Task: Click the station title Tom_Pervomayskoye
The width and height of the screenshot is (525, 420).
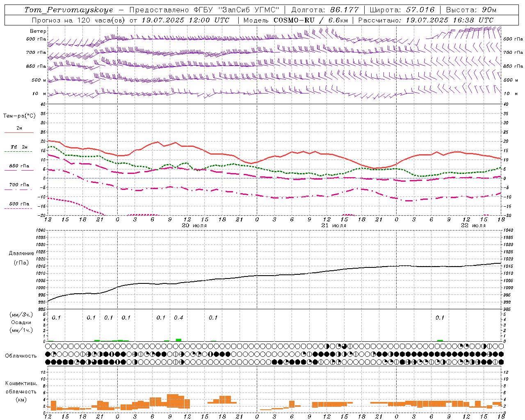Action: 68,9
